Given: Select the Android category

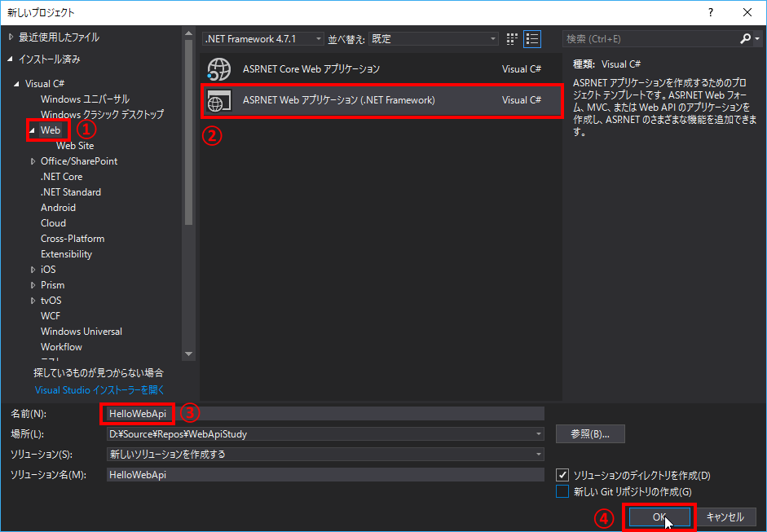Looking at the screenshot, I should (x=58, y=208).
